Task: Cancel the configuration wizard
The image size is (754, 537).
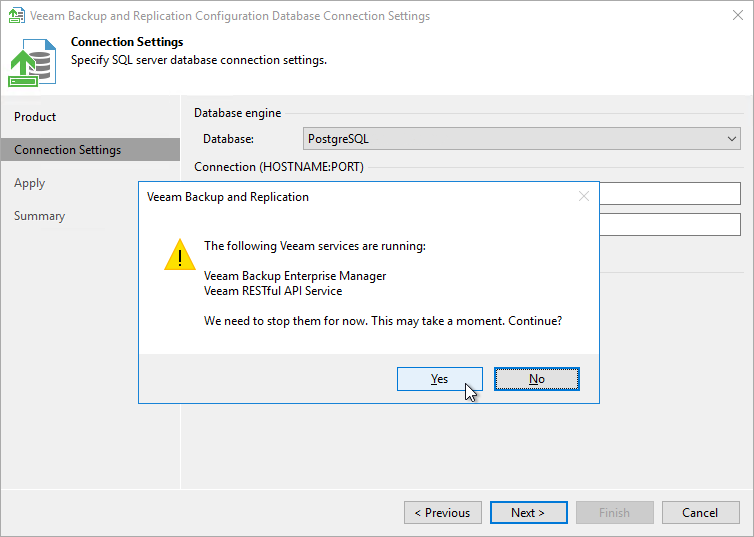Action: coord(700,513)
